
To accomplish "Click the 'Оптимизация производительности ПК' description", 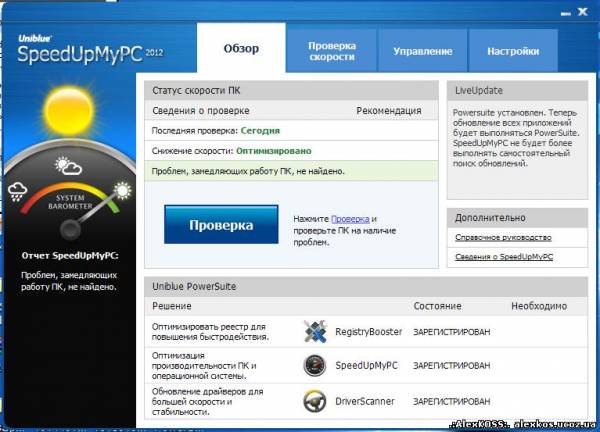I will coord(204,365).
